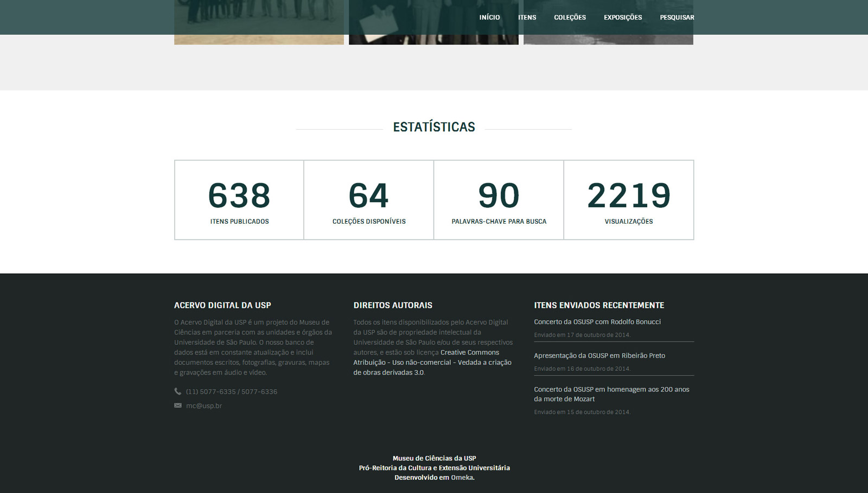This screenshot has width=868, height=493.
Task: Open Concerto da OSUSP com Rodolfo Bonucci
Action: [597, 322]
